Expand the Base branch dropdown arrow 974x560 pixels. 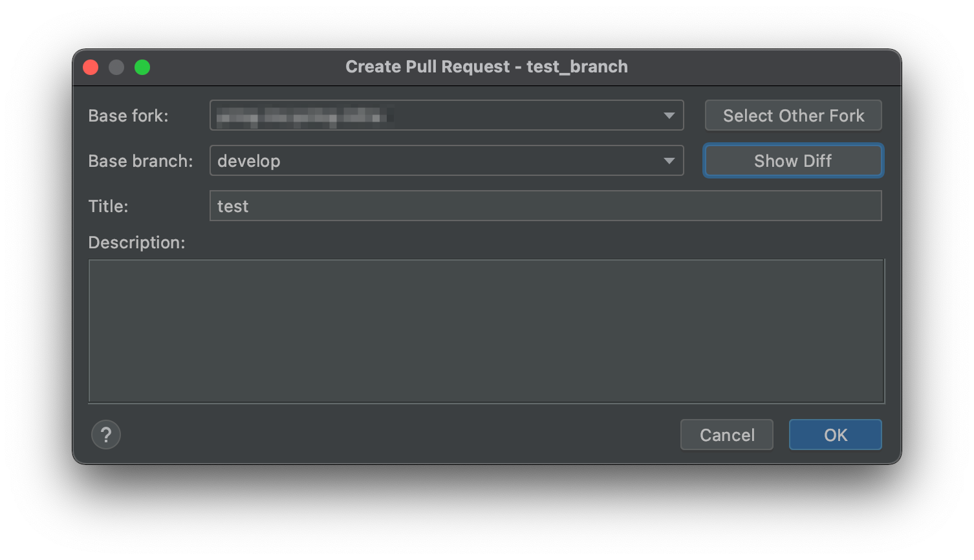coord(669,161)
